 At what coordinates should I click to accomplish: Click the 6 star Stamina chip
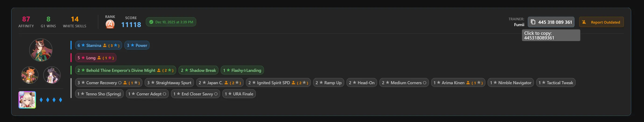tap(98, 45)
